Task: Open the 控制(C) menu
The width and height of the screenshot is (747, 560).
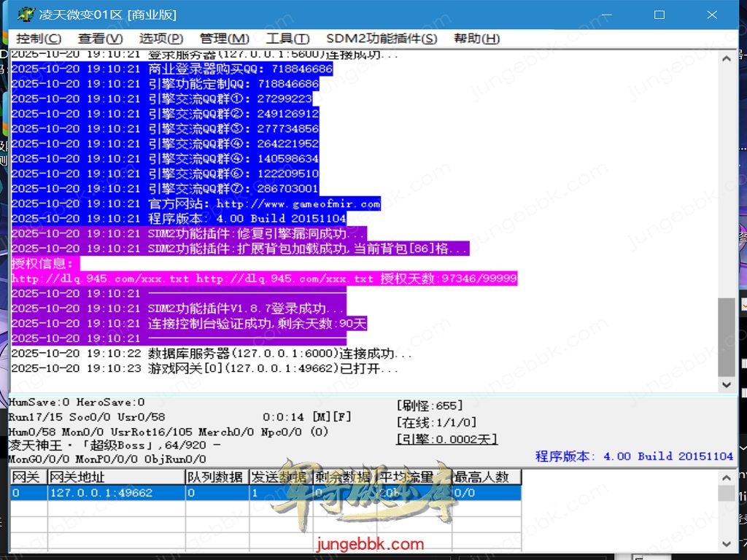Action: click(39, 39)
